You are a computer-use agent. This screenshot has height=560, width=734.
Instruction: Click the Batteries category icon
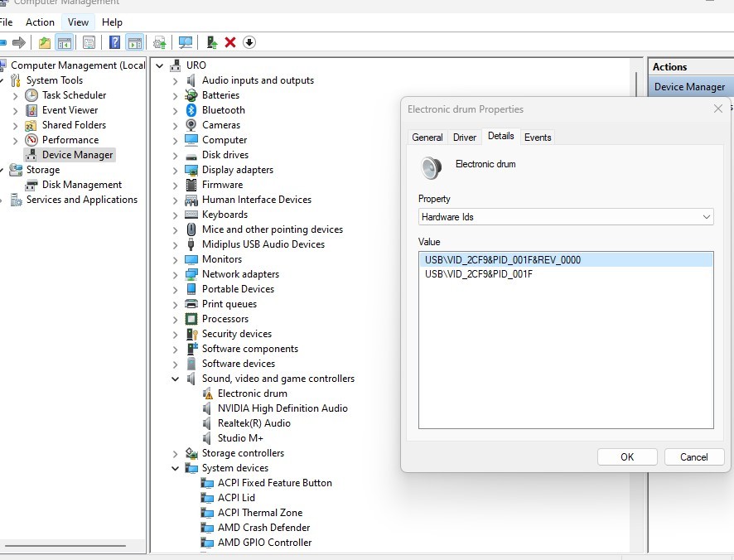pos(191,95)
